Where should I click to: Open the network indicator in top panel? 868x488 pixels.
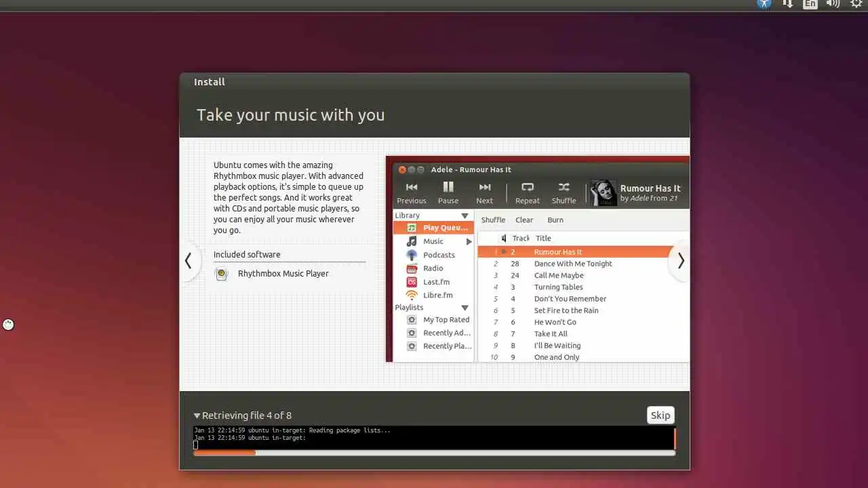point(788,3)
